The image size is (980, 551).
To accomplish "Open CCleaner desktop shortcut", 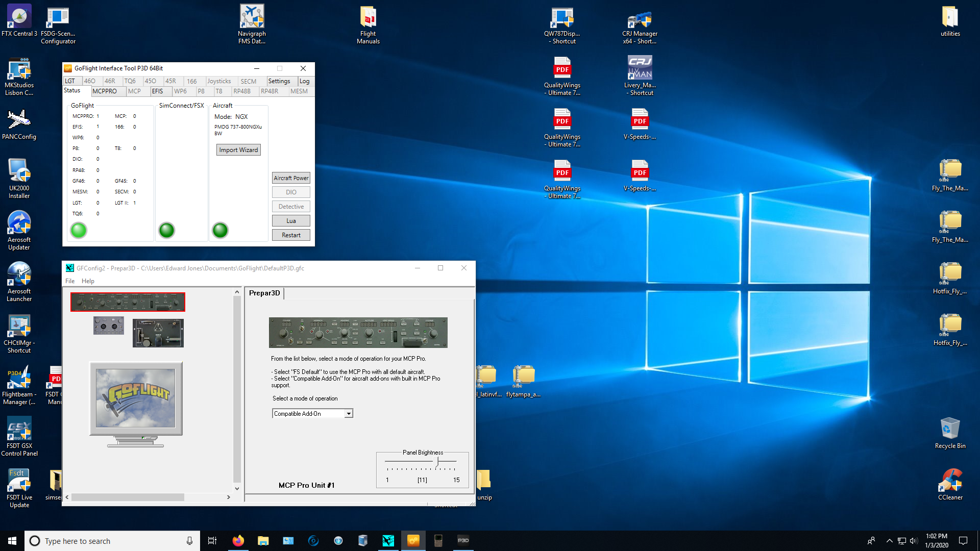I will click(x=950, y=481).
